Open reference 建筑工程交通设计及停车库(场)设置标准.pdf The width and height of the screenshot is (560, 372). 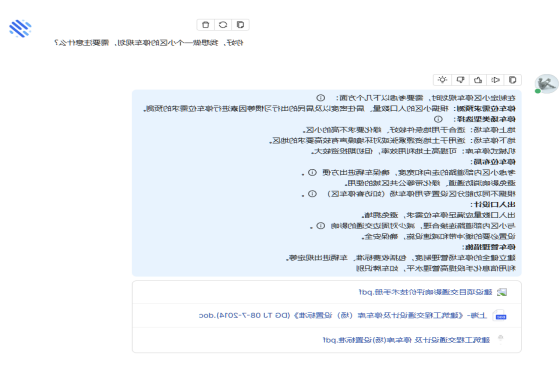[x=406, y=340]
